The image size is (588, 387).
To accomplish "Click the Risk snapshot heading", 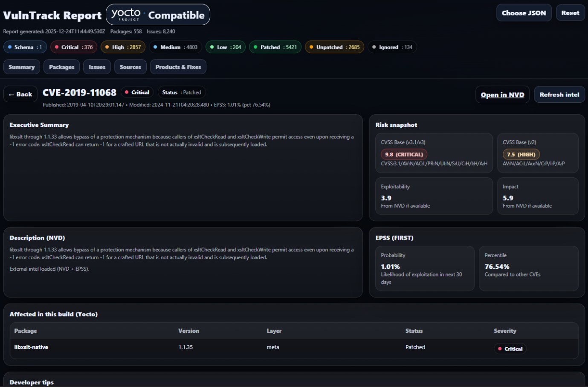I will pyautogui.click(x=396, y=125).
